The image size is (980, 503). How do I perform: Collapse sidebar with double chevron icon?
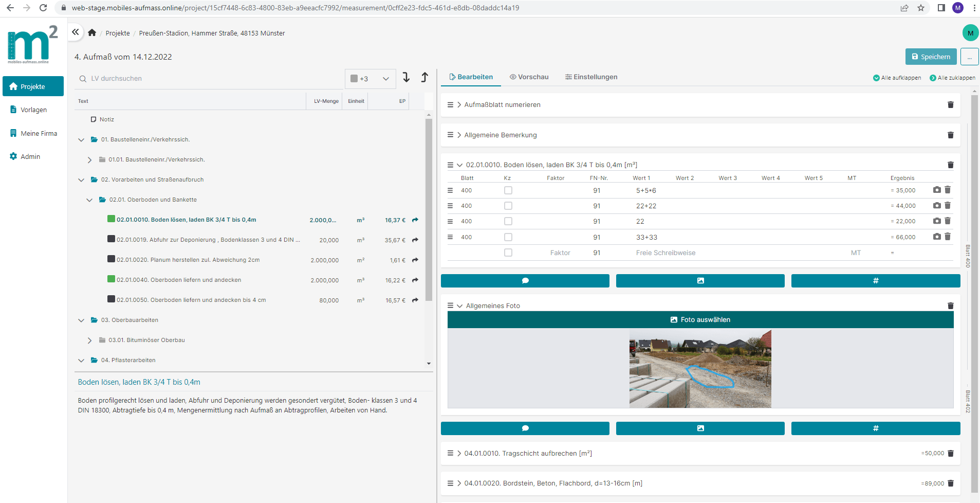pyautogui.click(x=76, y=32)
